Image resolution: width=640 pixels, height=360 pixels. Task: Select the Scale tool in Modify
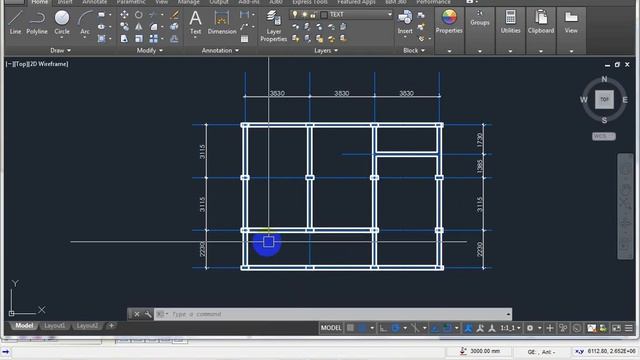pos(139,39)
